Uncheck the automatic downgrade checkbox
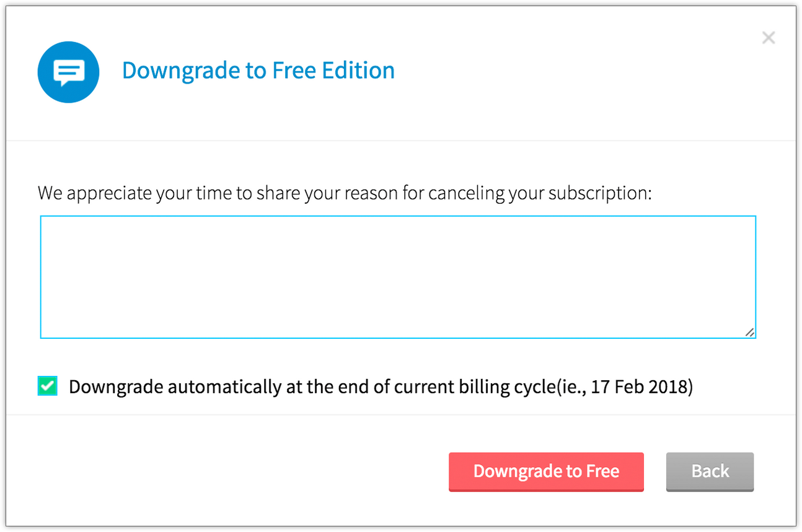This screenshot has width=802, height=532. tap(47, 386)
